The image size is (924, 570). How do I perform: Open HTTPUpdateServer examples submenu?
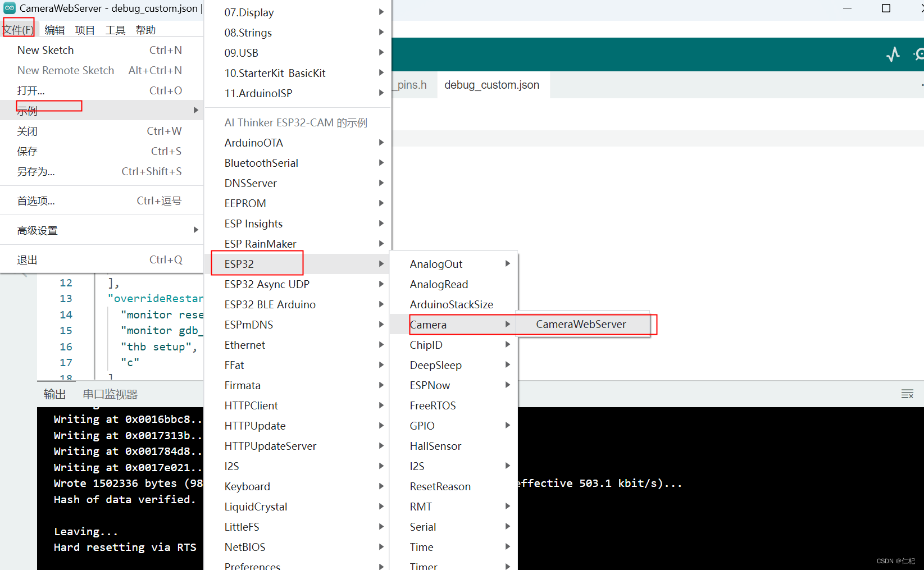[298, 446]
